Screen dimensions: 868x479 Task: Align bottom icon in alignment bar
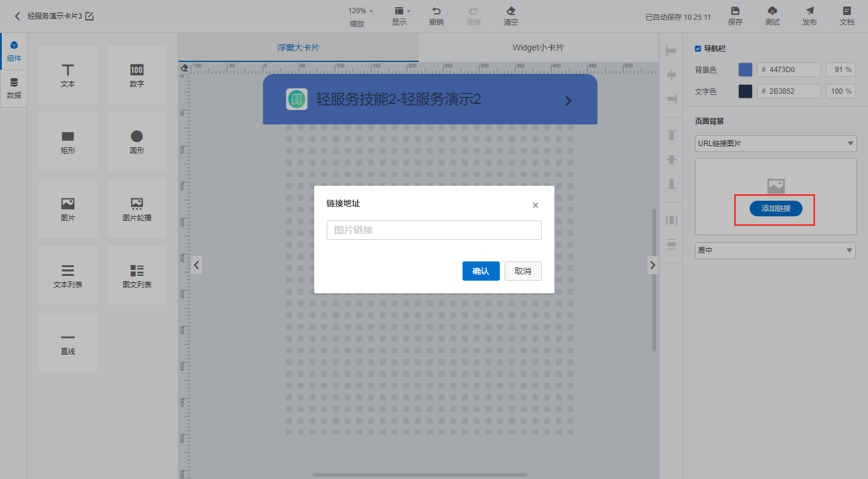pos(672,183)
